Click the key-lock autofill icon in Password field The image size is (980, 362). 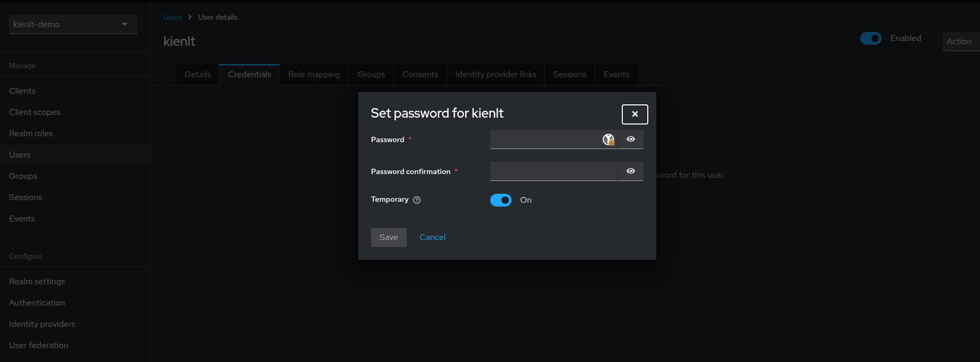(x=607, y=139)
